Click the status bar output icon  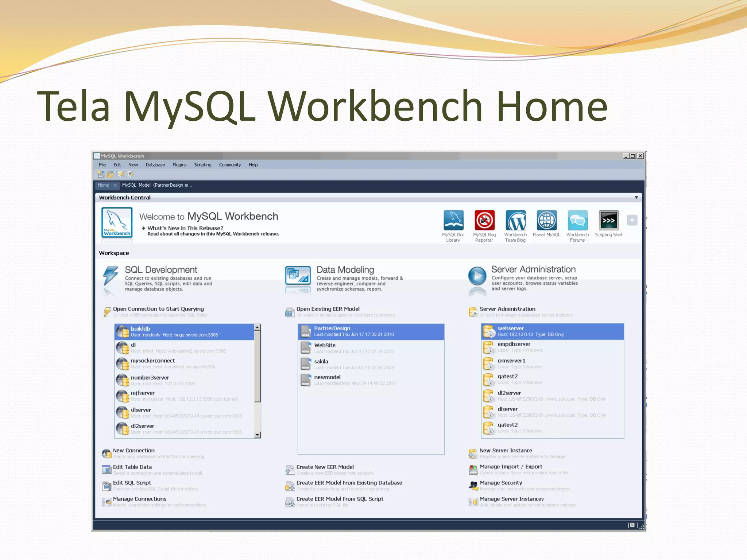632,525
